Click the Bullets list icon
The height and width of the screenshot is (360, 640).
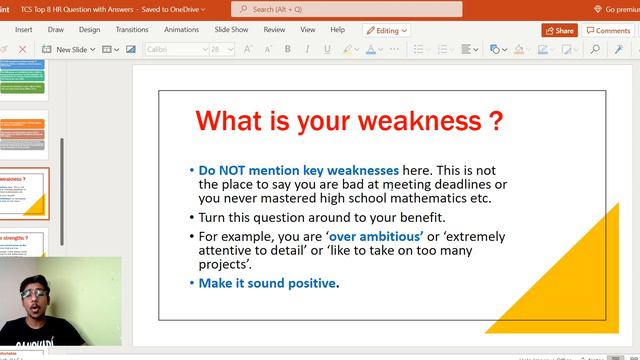418,50
